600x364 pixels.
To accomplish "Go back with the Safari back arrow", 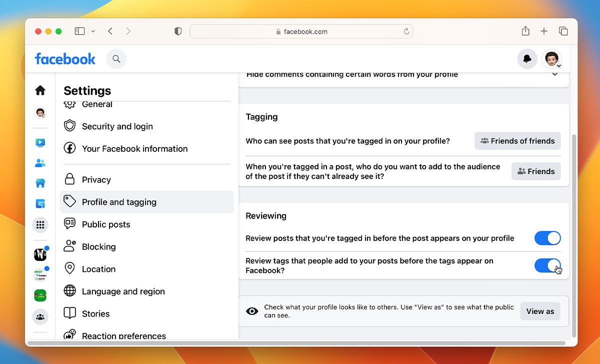I will click(110, 31).
